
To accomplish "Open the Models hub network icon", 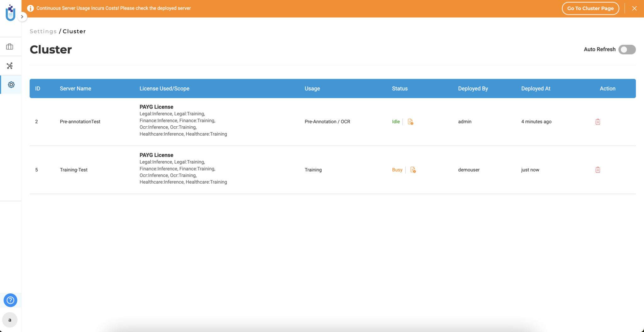I will tap(10, 66).
